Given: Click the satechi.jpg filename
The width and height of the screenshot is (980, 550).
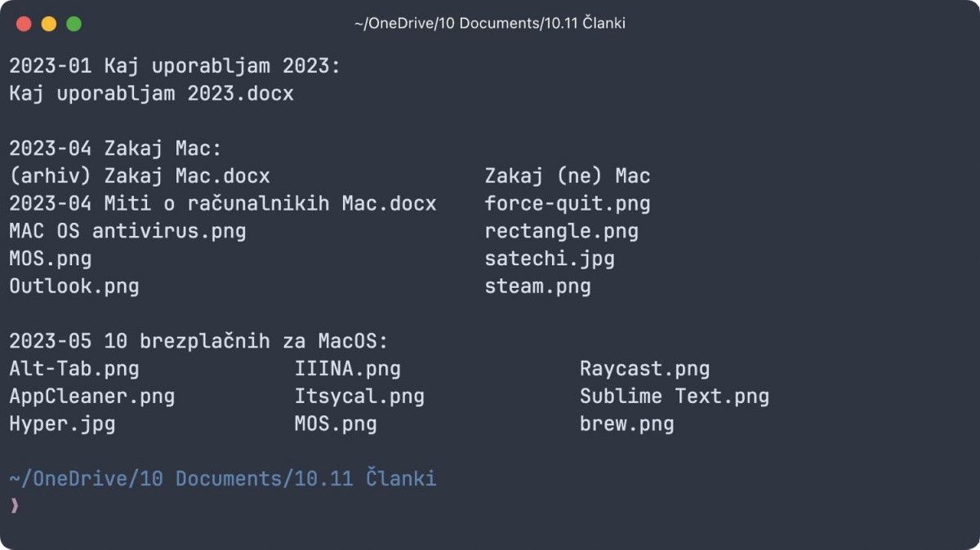Looking at the screenshot, I should coord(550,259).
